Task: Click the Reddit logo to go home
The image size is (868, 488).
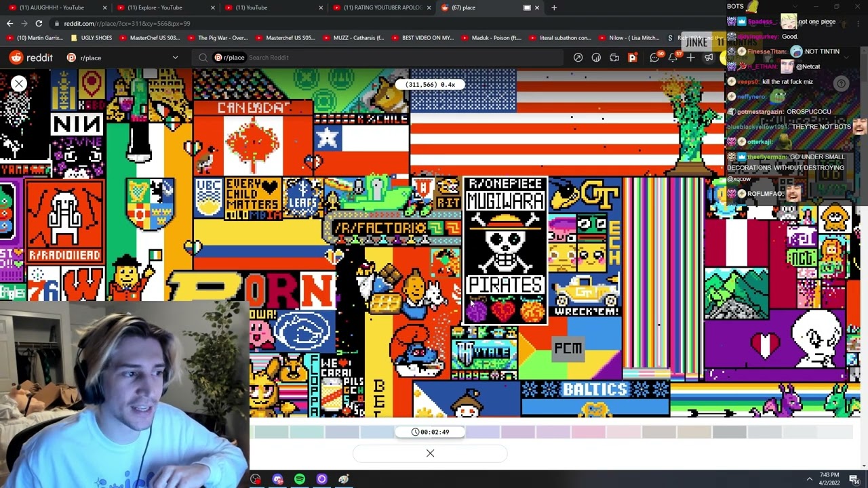Action: 31,58
